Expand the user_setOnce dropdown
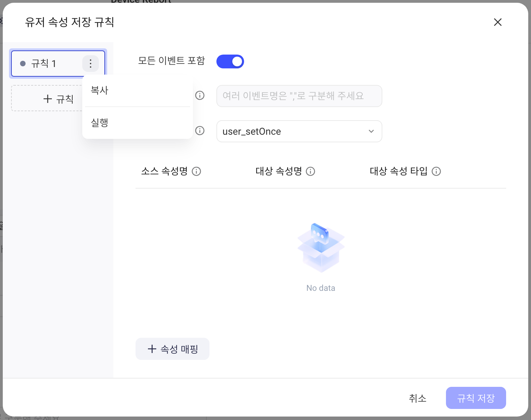 point(299,131)
